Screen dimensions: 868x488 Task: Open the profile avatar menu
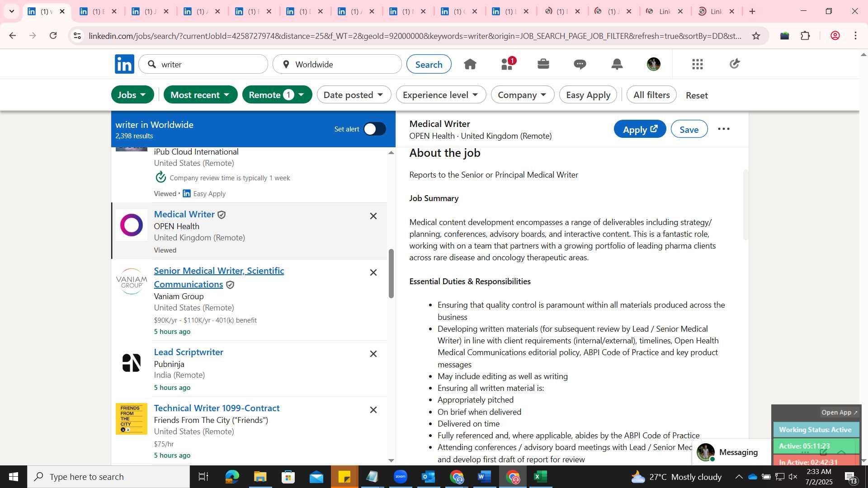pyautogui.click(x=654, y=64)
